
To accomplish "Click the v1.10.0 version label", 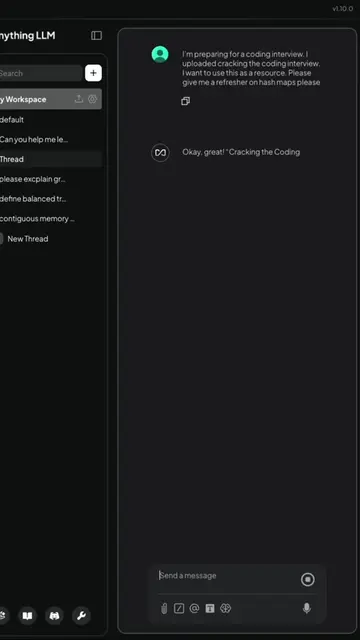I will (342, 9).
